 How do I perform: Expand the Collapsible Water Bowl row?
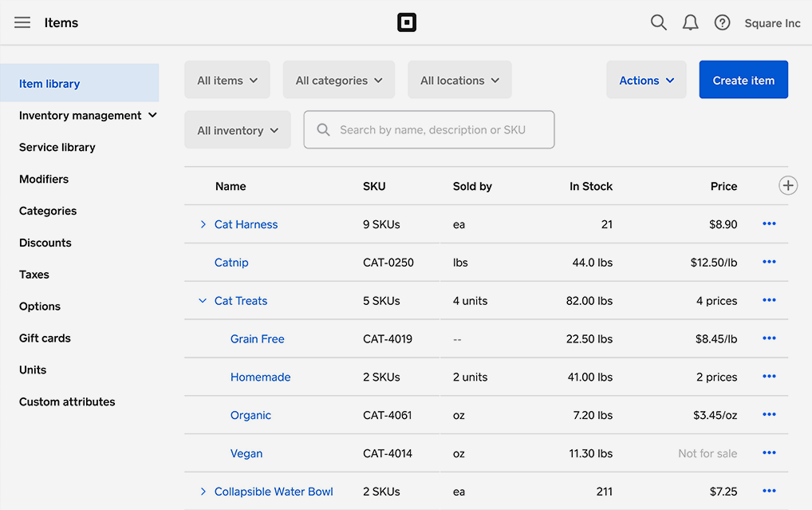coord(203,492)
